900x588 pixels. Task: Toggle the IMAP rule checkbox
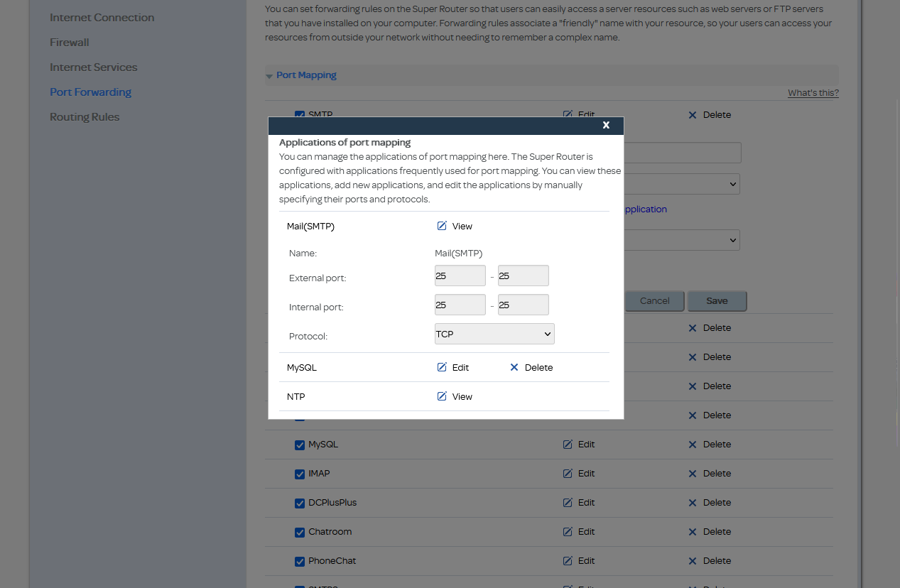point(300,474)
